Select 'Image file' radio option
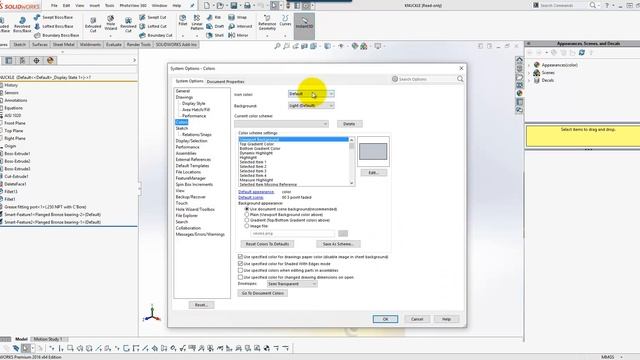 pyautogui.click(x=247, y=226)
